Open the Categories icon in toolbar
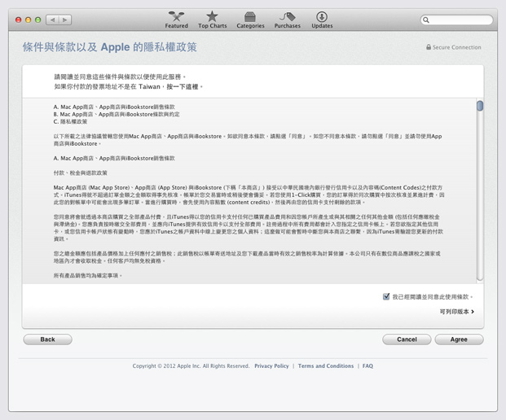506x420 pixels. [x=250, y=16]
